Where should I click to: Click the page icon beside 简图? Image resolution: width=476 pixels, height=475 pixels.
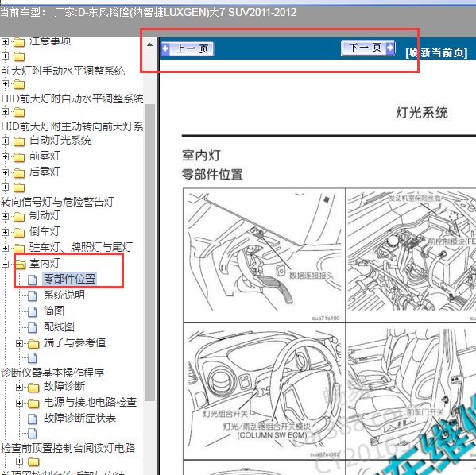coord(33,311)
